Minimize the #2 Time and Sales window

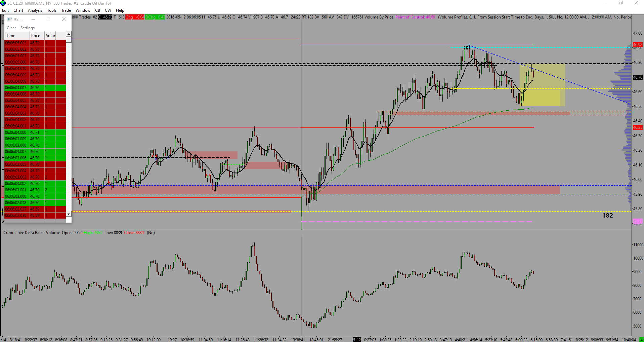(33, 19)
